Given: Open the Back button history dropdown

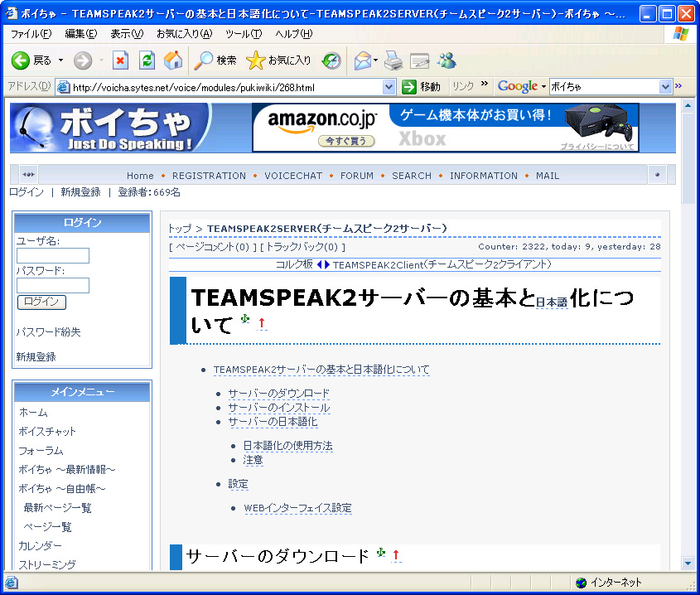Looking at the screenshot, I should point(60,60).
